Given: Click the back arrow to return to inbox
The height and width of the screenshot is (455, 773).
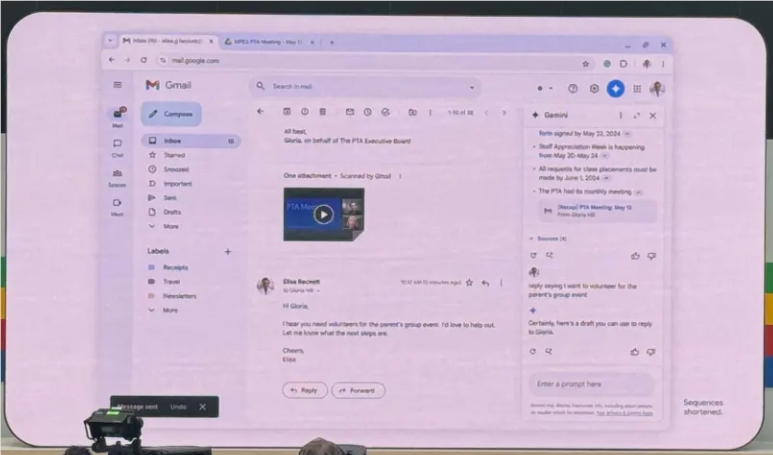Looking at the screenshot, I should (261, 112).
